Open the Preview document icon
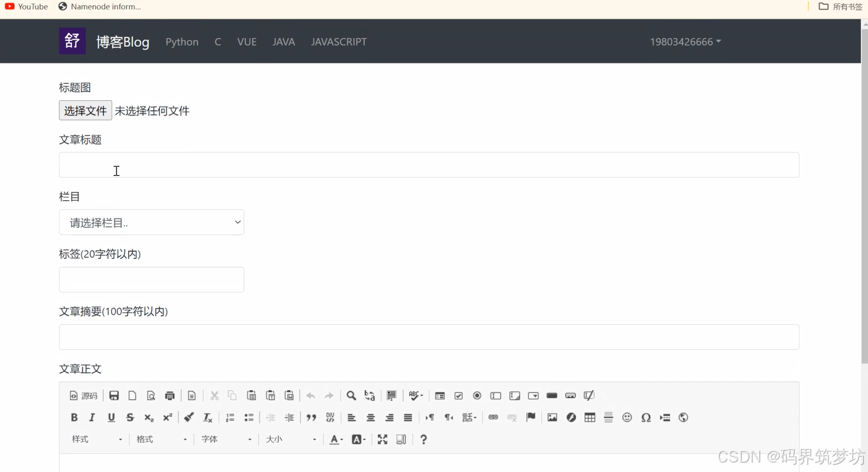This screenshot has width=868, height=472. point(151,396)
